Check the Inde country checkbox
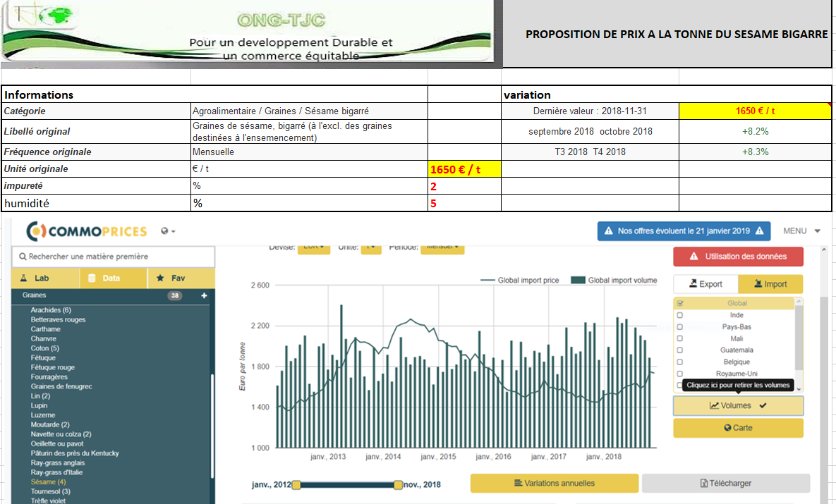The image size is (836, 504). tap(680, 315)
